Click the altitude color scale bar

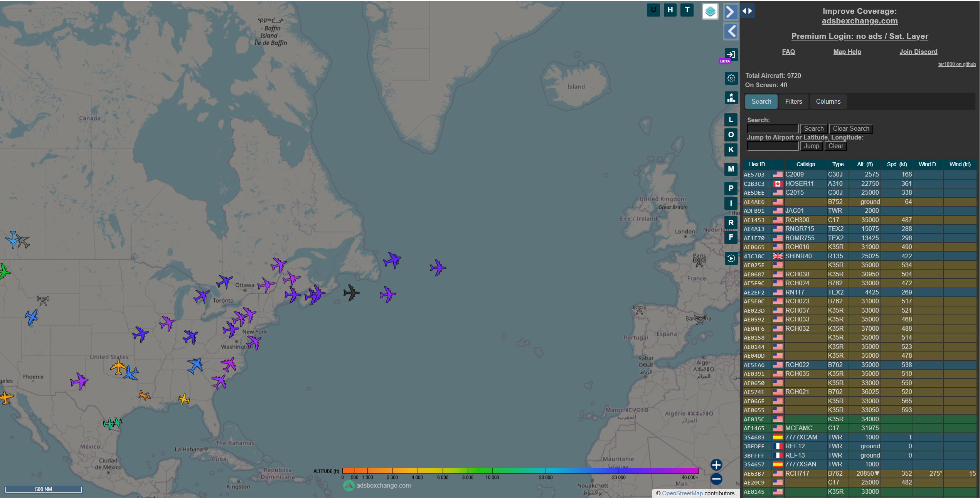(x=520, y=471)
